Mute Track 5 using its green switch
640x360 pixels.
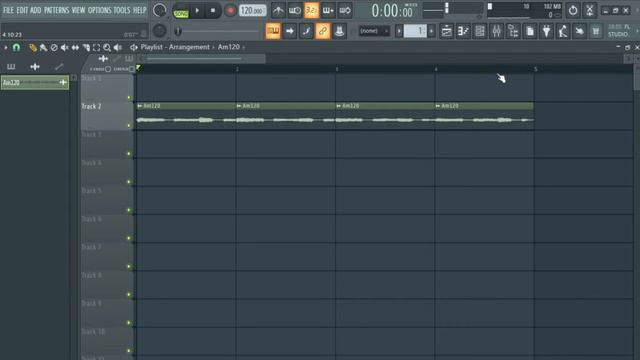click(129, 210)
